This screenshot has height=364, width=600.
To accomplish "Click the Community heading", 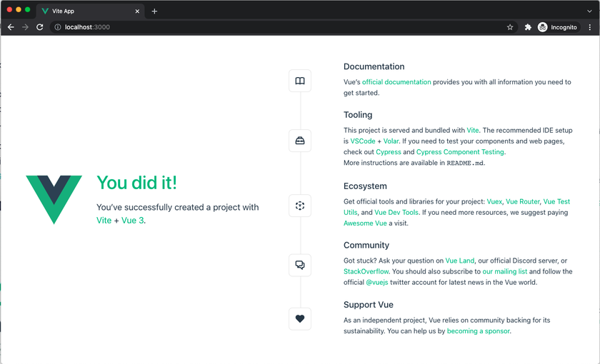I will pos(366,245).
